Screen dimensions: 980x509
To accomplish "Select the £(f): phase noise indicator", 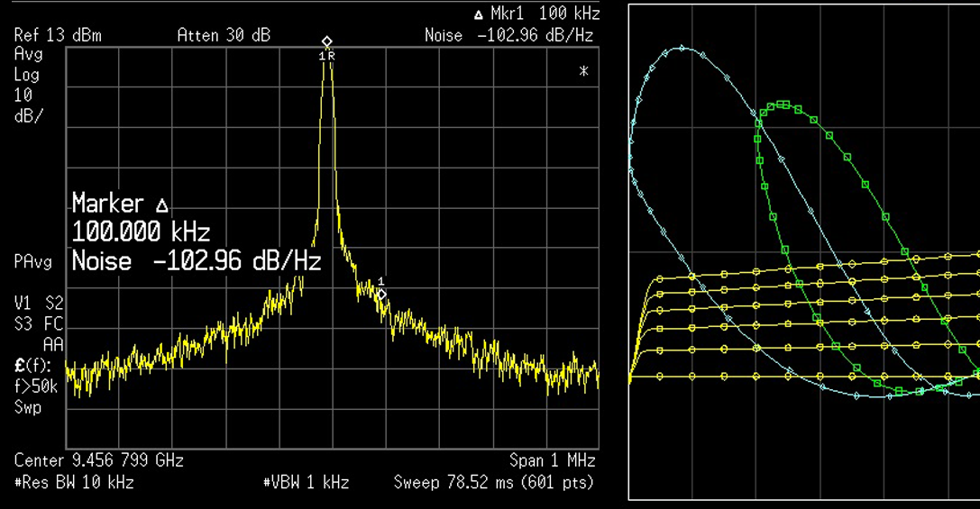I will 32,366.
